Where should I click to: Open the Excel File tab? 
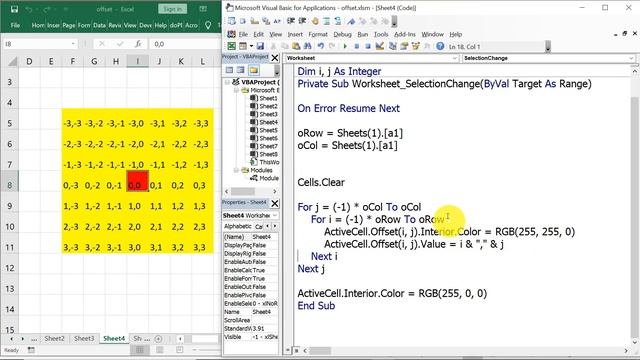[x=15, y=25]
